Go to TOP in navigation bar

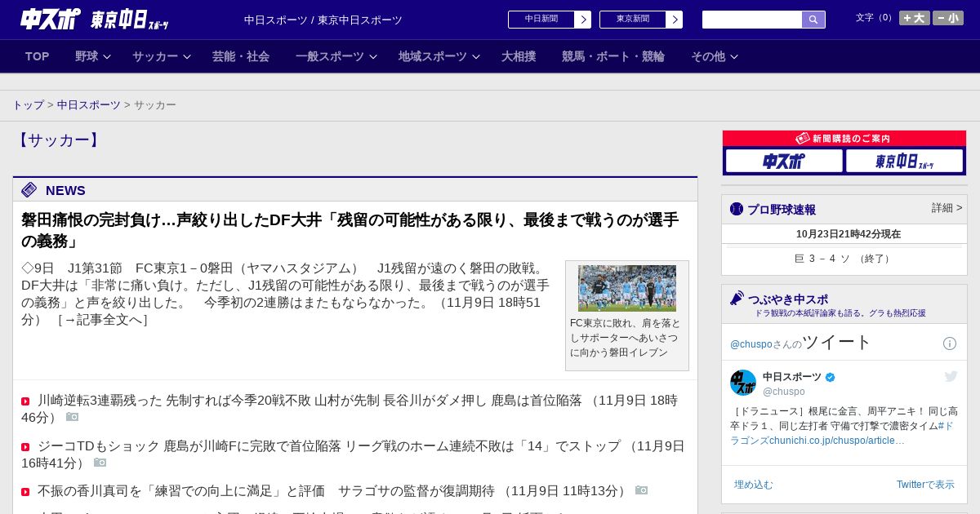(x=38, y=56)
